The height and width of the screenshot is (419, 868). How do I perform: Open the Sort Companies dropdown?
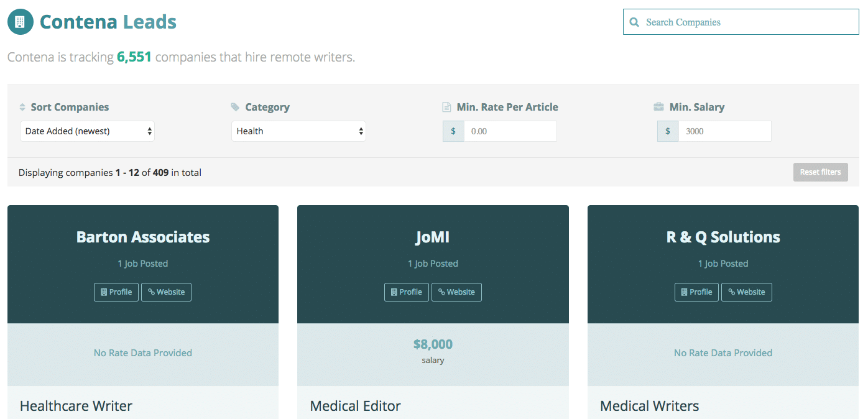pos(87,131)
